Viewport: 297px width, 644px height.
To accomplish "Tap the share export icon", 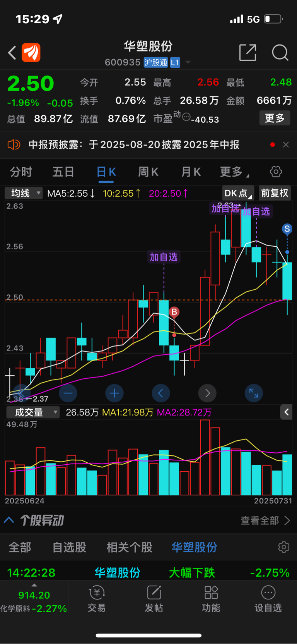I will click(x=248, y=53).
